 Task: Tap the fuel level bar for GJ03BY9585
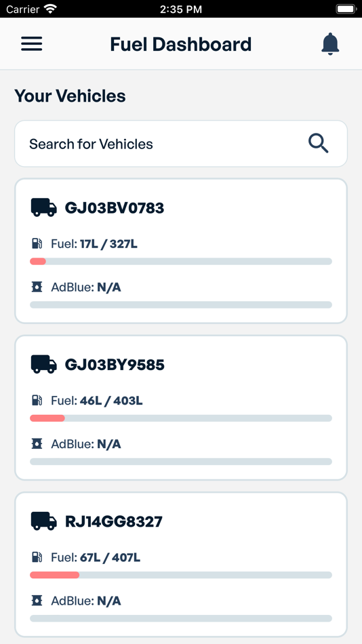click(x=181, y=418)
